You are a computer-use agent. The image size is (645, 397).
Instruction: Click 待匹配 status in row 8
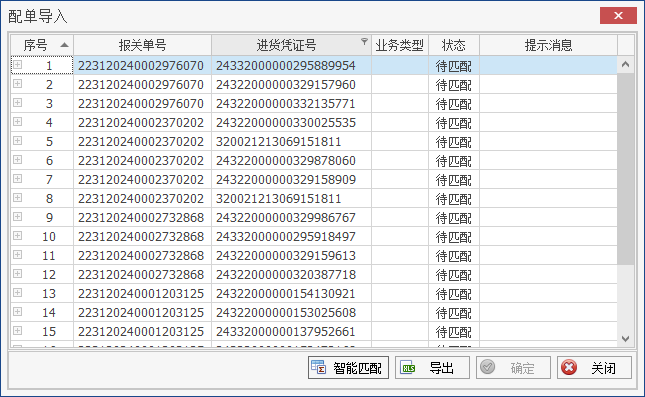[x=454, y=199]
